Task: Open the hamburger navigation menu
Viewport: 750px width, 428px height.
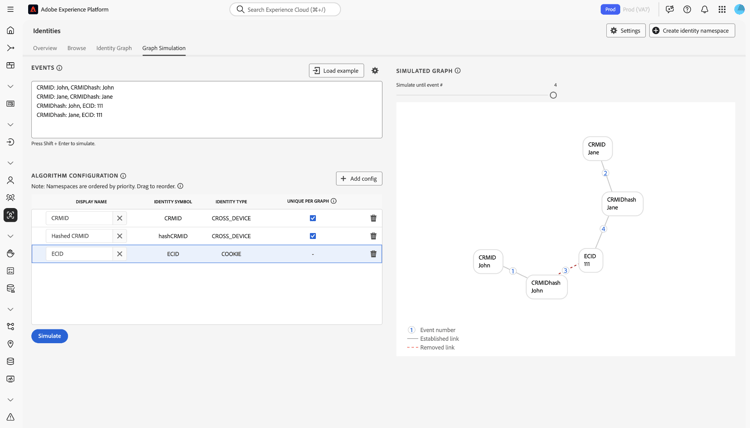Action: pos(11,10)
